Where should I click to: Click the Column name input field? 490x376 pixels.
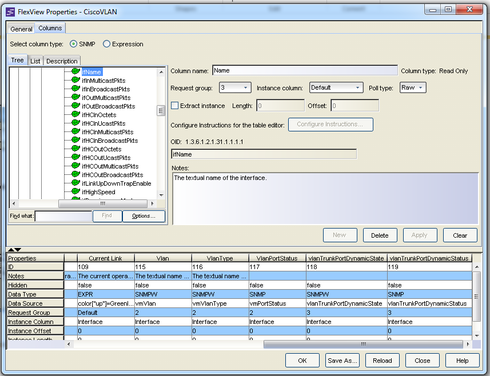[x=305, y=71]
